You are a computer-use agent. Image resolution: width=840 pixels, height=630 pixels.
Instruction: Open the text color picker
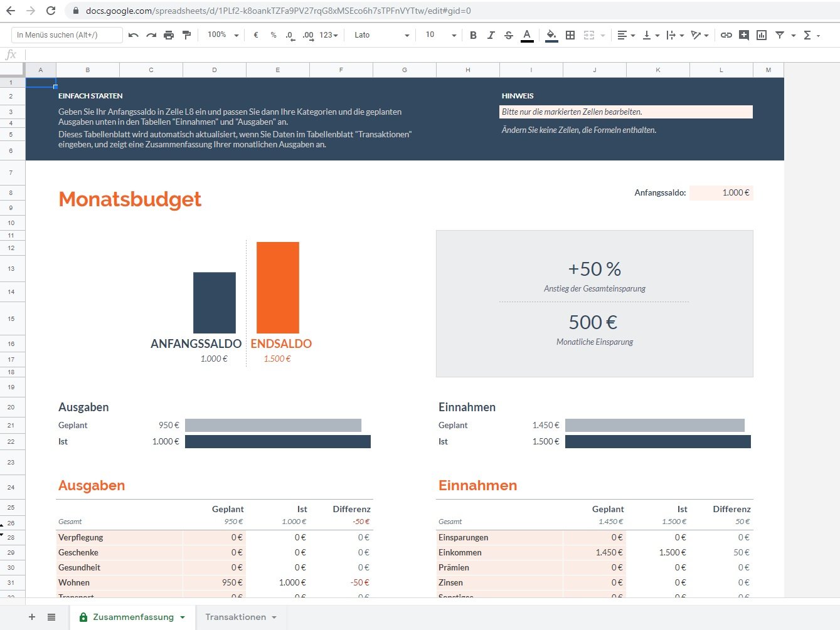pos(527,35)
